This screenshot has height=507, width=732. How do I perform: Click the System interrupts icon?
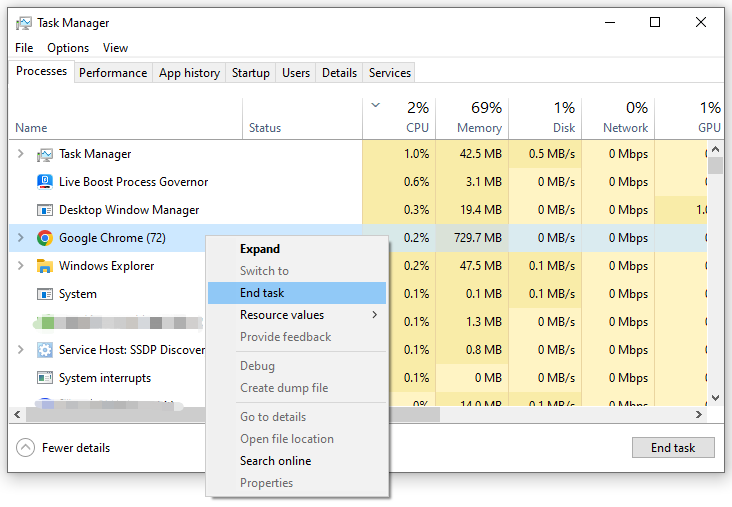[44, 378]
